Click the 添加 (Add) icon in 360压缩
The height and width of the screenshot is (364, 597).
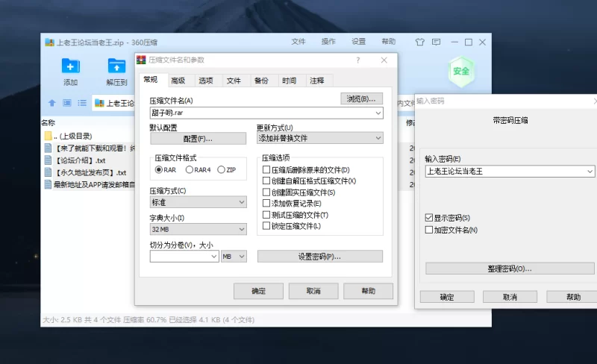[70, 66]
